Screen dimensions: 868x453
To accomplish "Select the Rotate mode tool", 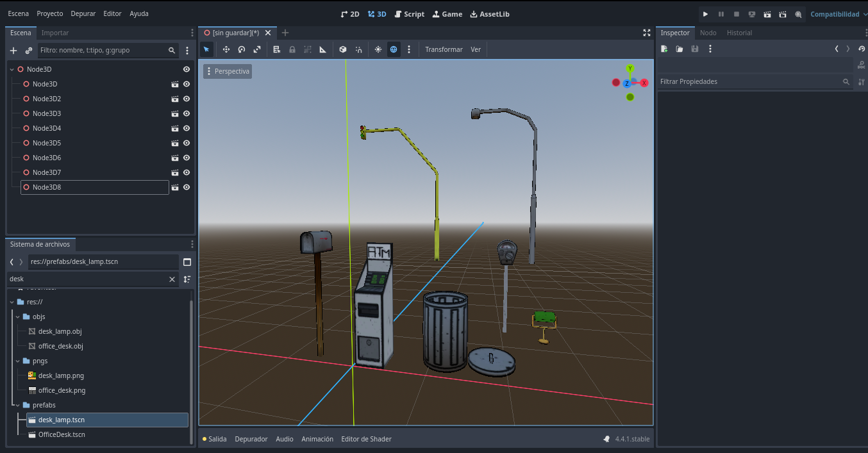I will [x=242, y=49].
